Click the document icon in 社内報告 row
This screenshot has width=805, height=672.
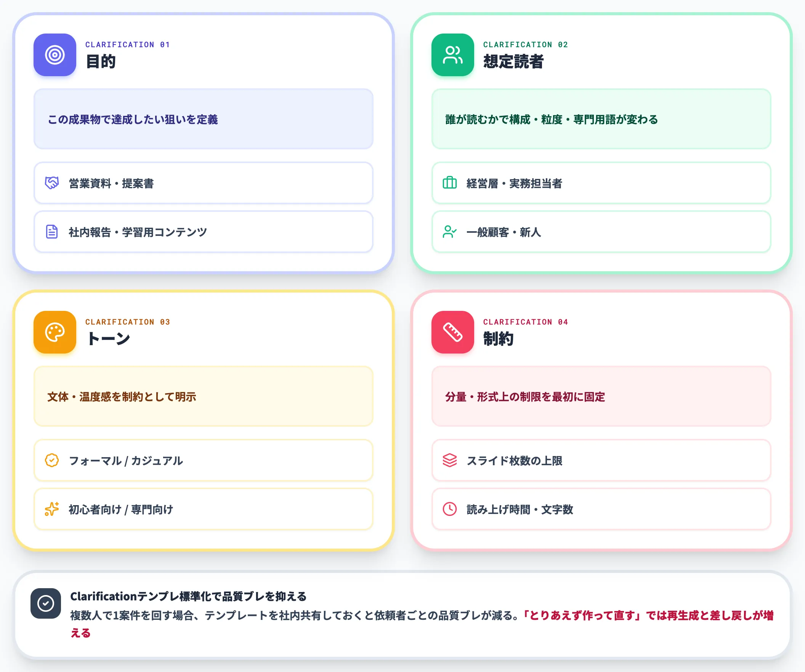(52, 232)
